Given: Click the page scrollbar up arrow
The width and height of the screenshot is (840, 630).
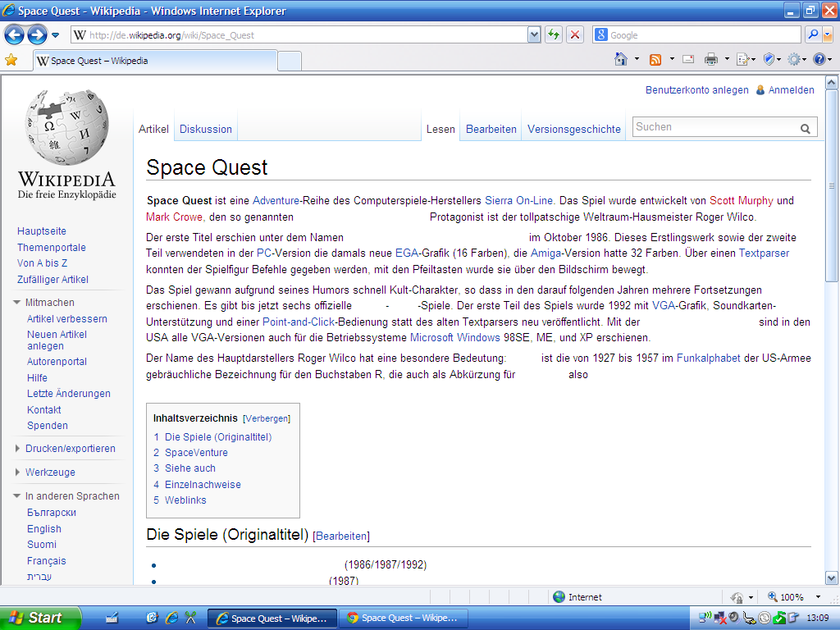Looking at the screenshot, I should 832,82.
